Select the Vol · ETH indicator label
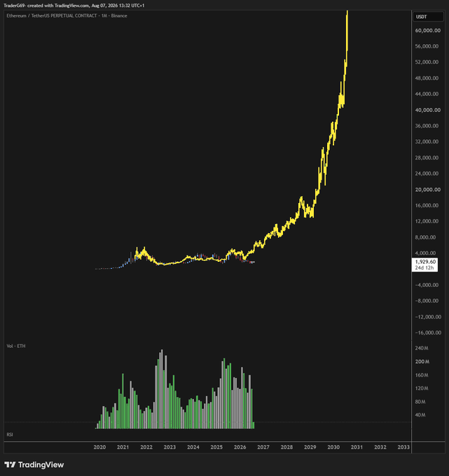The image size is (449, 476). click(16, 346)
